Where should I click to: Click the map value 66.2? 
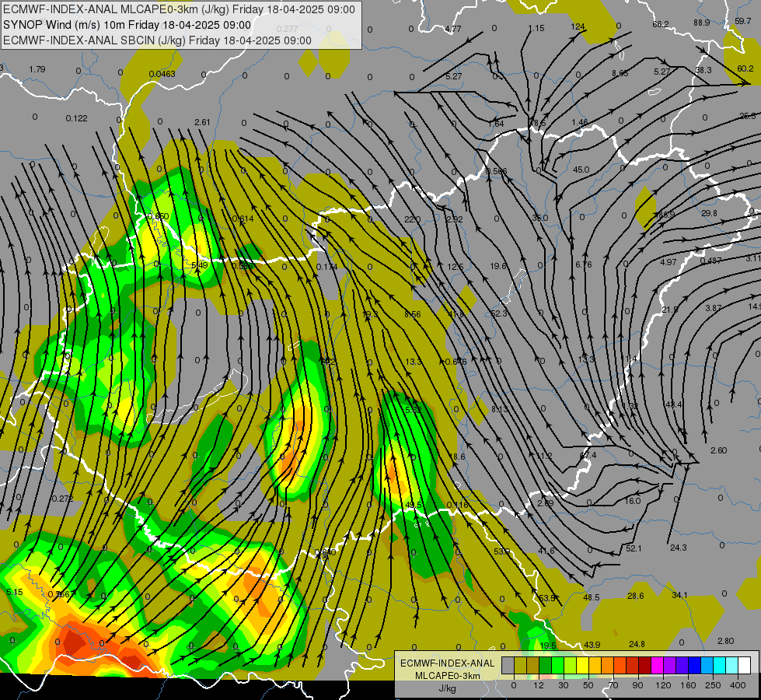pos(661,24)
